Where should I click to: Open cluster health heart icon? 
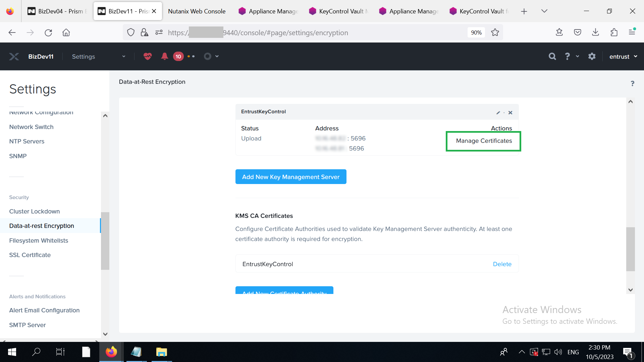pos(148,56)
